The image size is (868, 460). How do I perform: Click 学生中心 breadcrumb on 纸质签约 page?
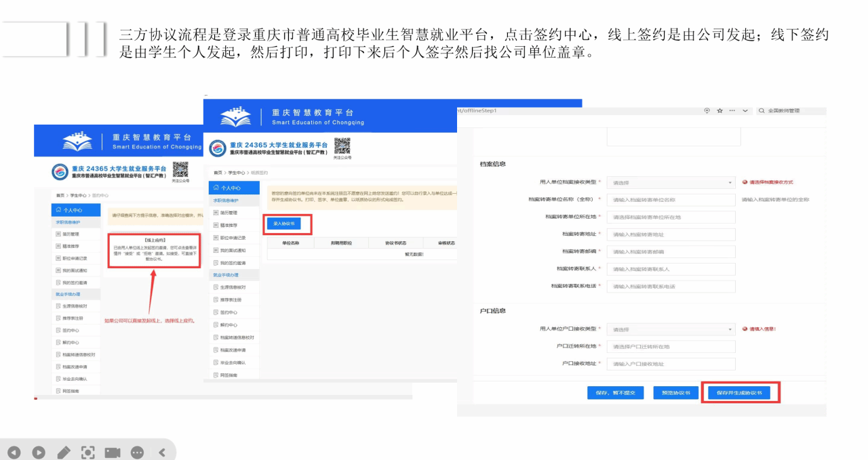(x=235, y=173)
